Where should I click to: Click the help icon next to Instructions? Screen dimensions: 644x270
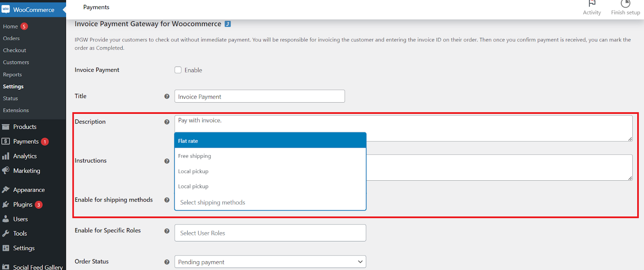(167, 161)
